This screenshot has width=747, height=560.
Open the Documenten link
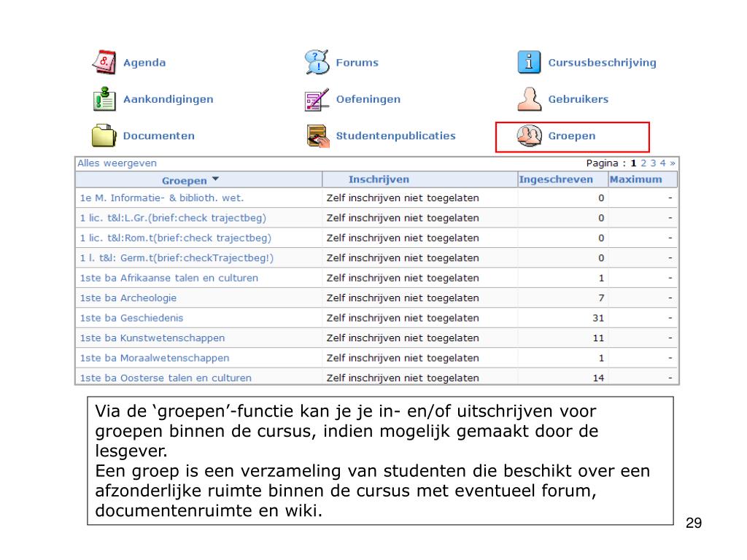(x=158, y=136)
